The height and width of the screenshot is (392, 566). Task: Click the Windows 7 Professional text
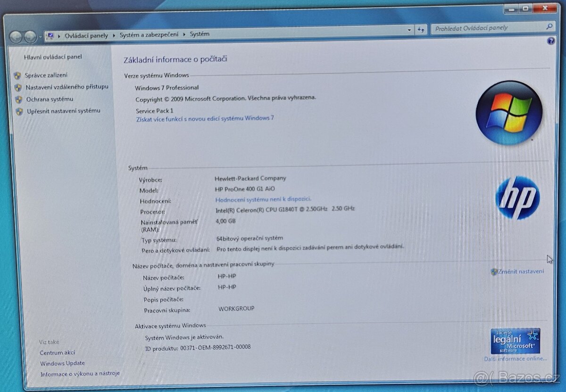click(x=167, y=88)
